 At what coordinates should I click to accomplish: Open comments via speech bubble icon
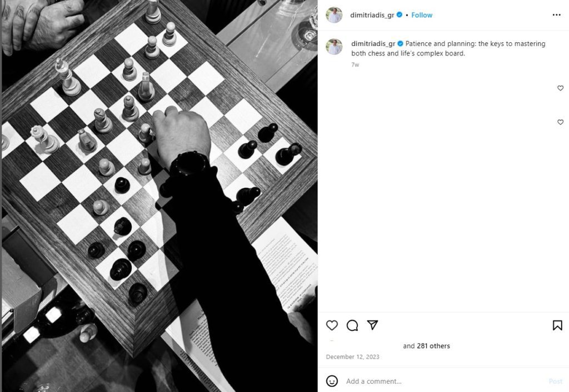352,325
